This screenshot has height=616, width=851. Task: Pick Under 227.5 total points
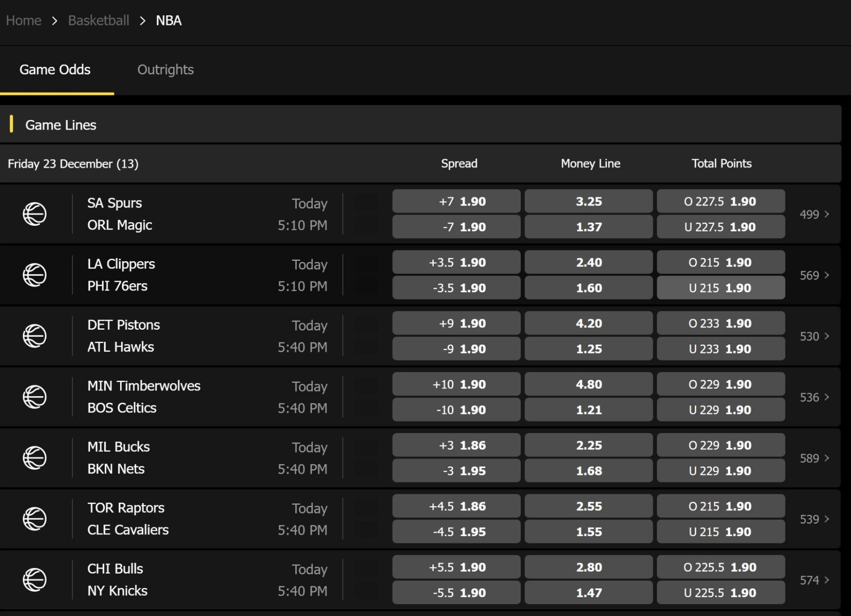coord(721,227)
